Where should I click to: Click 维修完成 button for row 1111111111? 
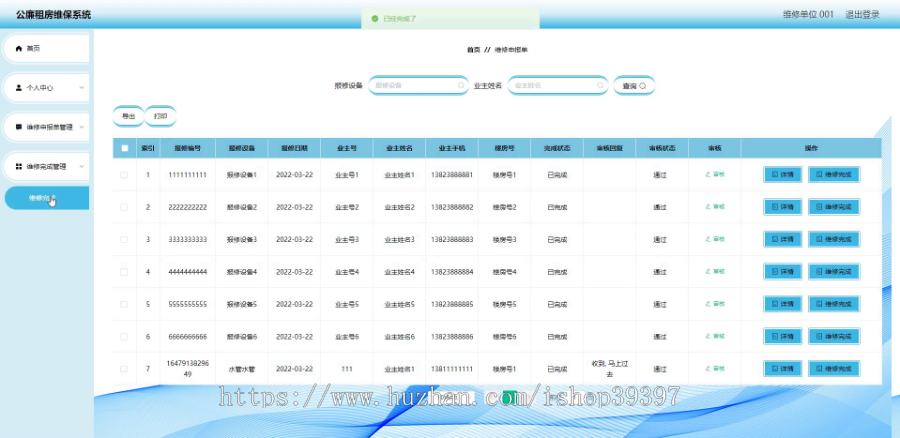834,175
